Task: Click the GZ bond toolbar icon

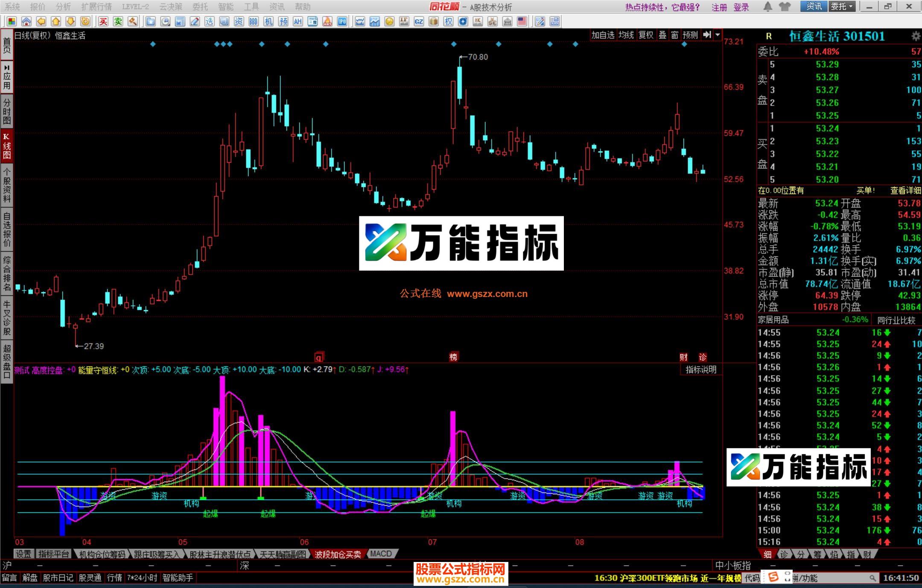Action: [418, 21]
